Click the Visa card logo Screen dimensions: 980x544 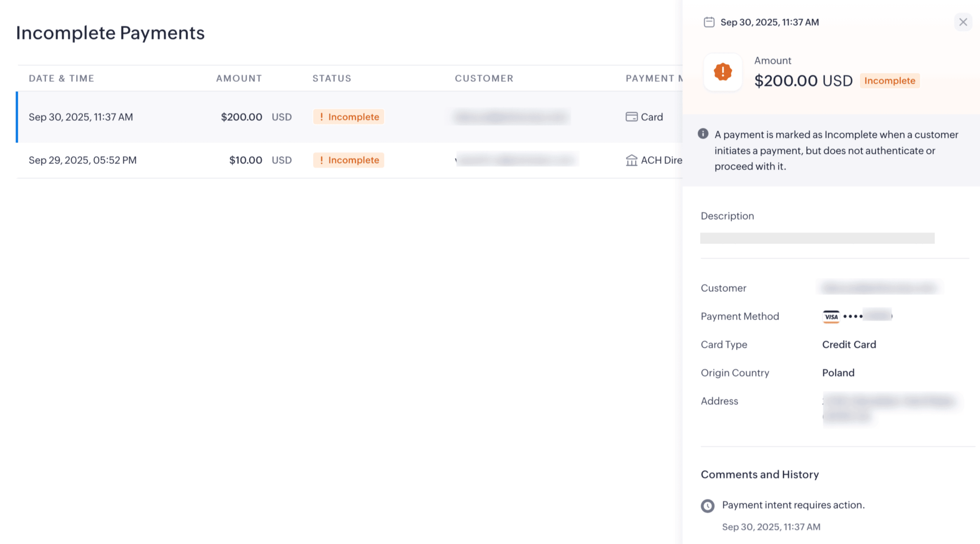830,316
